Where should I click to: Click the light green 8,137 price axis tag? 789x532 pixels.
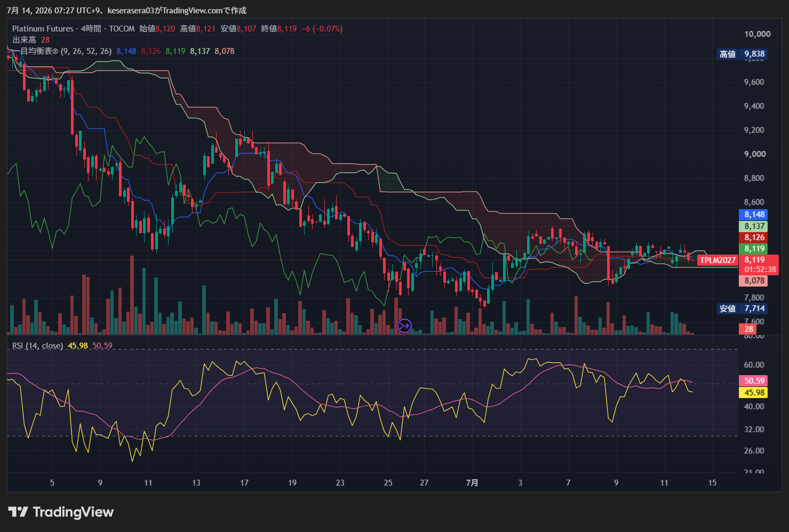754,226
